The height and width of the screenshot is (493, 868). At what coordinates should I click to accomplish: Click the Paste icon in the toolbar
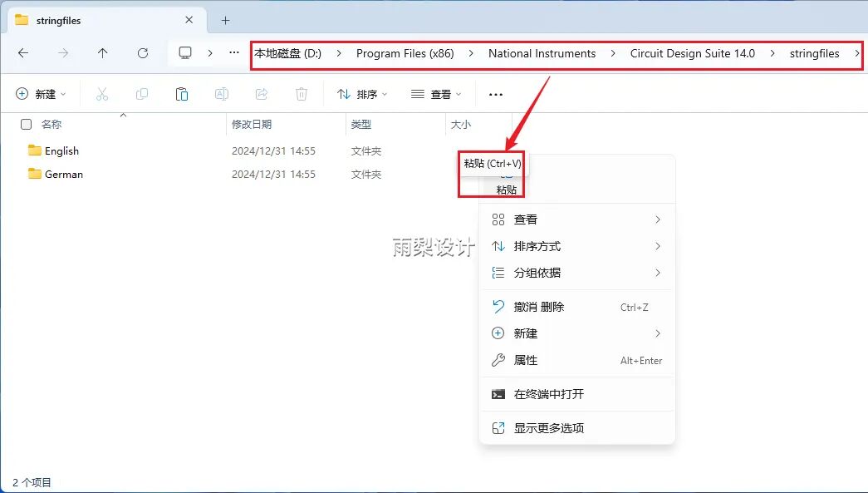coord(182,93)
